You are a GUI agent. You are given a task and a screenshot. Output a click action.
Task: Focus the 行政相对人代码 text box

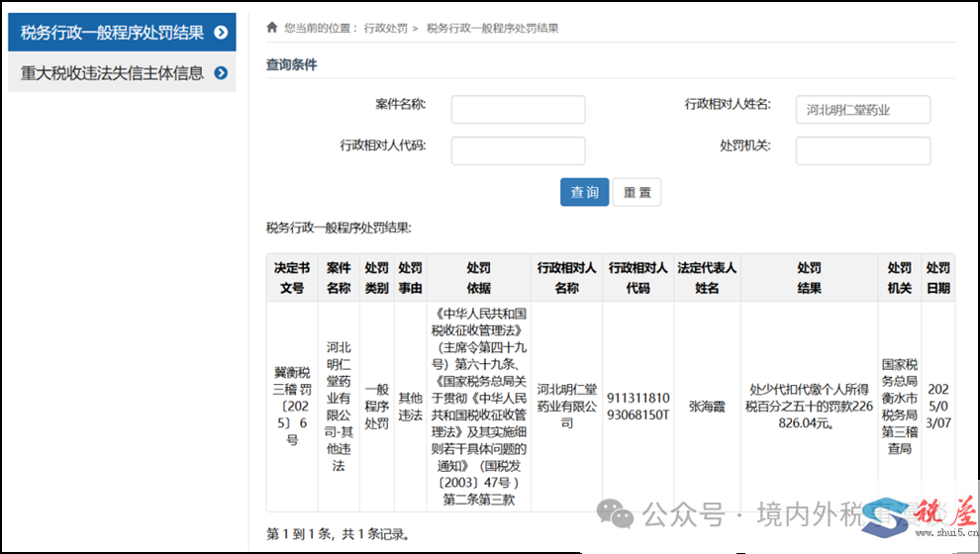pos(518,151)
